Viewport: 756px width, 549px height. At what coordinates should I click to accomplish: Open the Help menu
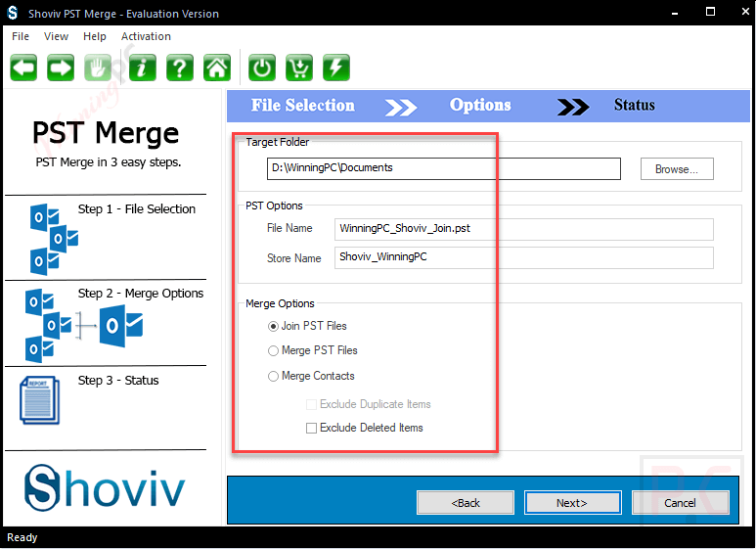pyautogui.click(x=95, y=36)
